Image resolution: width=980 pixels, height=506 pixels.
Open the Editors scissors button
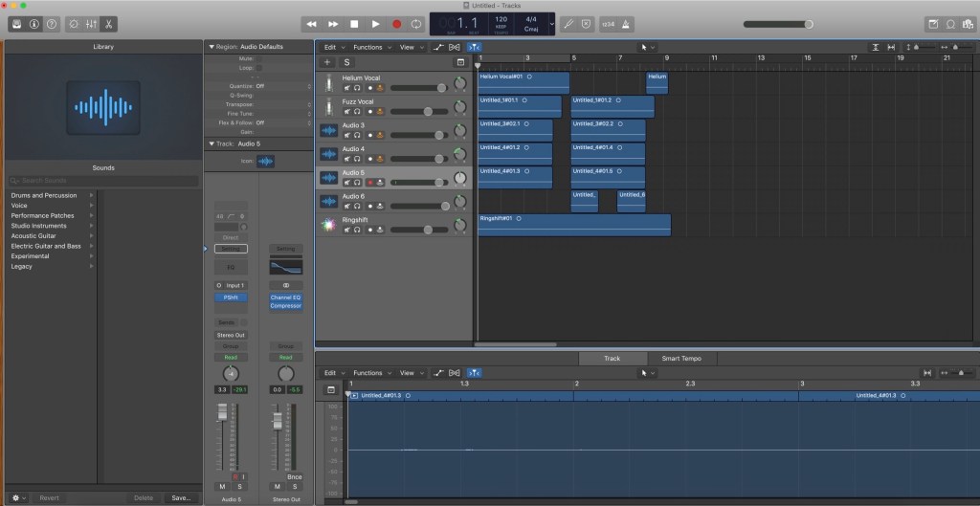pos(109,23)
